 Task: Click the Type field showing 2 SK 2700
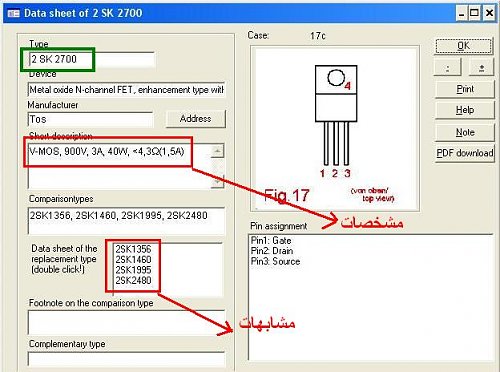click(91, 59)
